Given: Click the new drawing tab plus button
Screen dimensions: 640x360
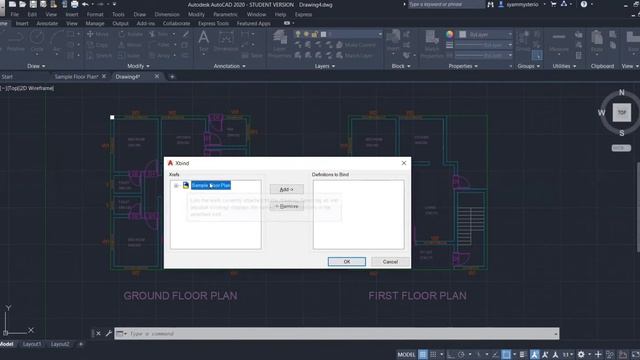Looking at the screenshot, I should pos(172,77).
